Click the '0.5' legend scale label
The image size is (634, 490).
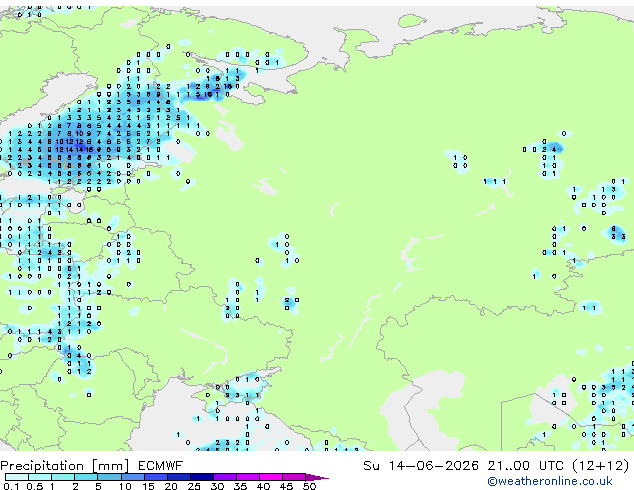34,486
